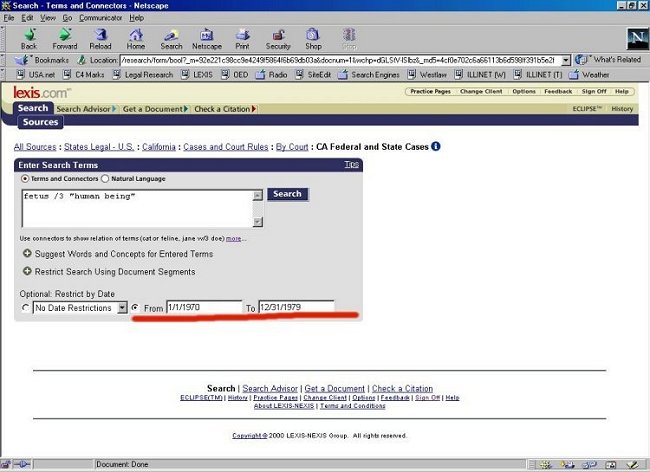The height and width of the screenshot is (472, 650).
Task: Print the page using Print icon
Action: click(x=243, y=39)
